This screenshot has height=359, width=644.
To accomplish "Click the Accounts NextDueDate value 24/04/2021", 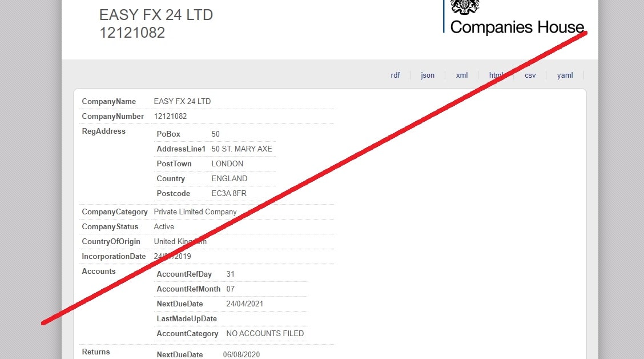I will (245, 304).
